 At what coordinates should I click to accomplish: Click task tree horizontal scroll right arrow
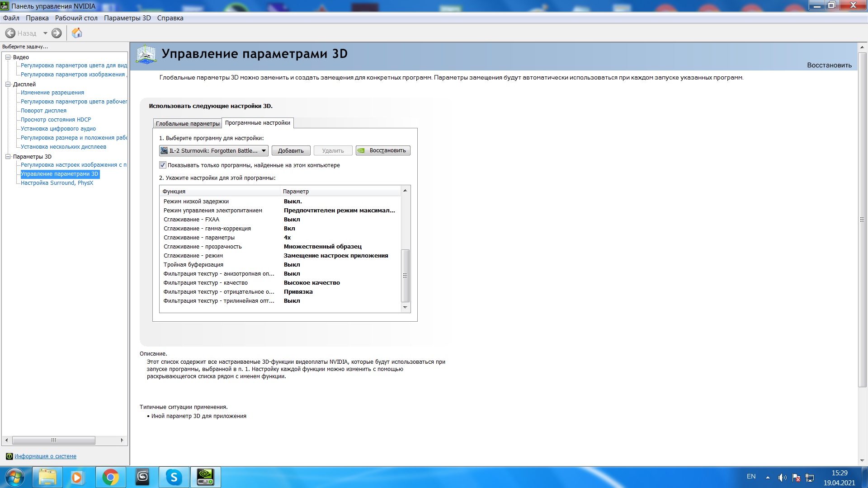pos(122,440)
